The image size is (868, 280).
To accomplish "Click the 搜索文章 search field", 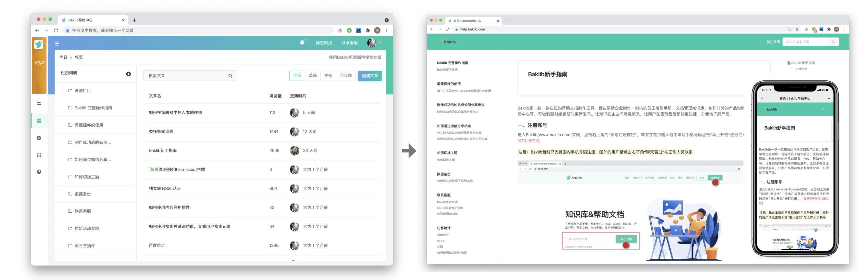I will (190, 76).
